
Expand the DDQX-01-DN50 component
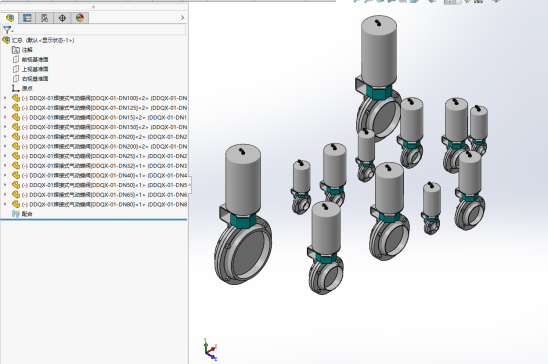5,185
